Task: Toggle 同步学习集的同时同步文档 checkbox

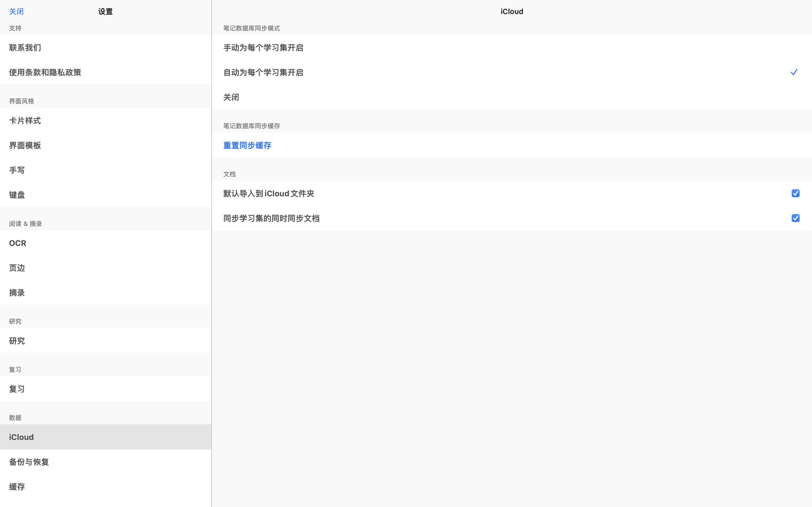Action: pos(795,218)
